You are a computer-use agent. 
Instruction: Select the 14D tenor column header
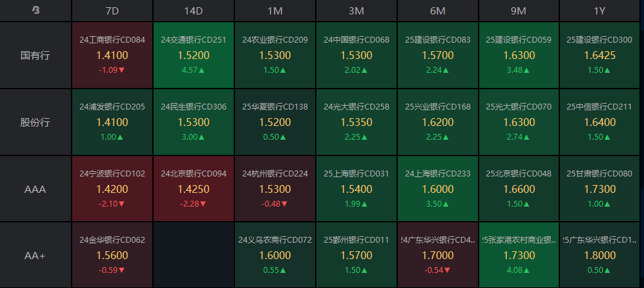coord(193,10)
